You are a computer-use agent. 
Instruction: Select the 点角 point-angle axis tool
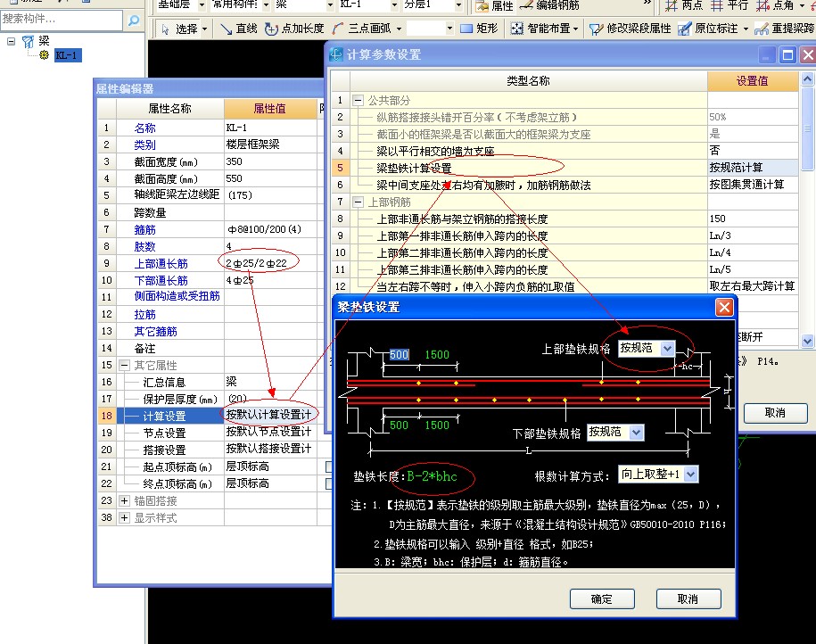coord(774,5)
